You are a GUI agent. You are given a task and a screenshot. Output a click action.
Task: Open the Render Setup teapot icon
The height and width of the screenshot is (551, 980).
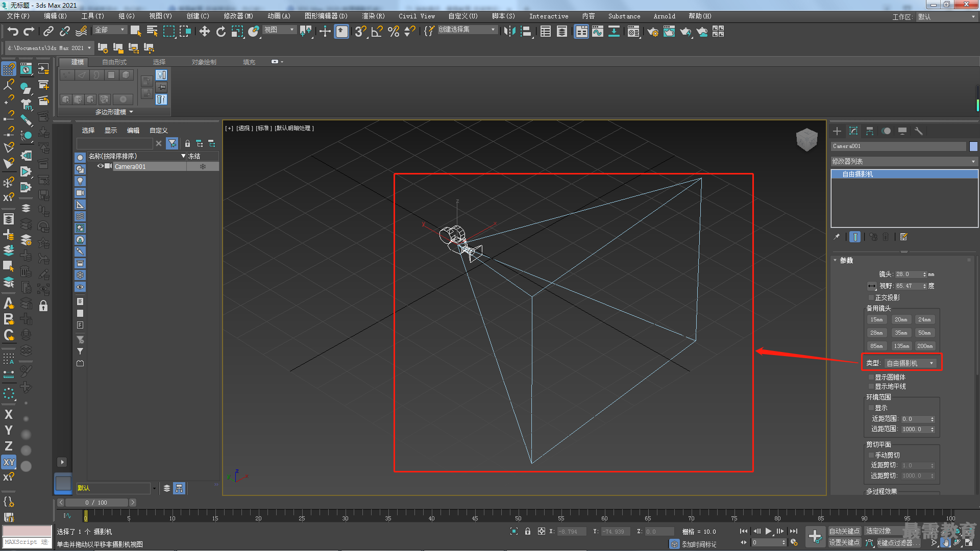(652, 32)
